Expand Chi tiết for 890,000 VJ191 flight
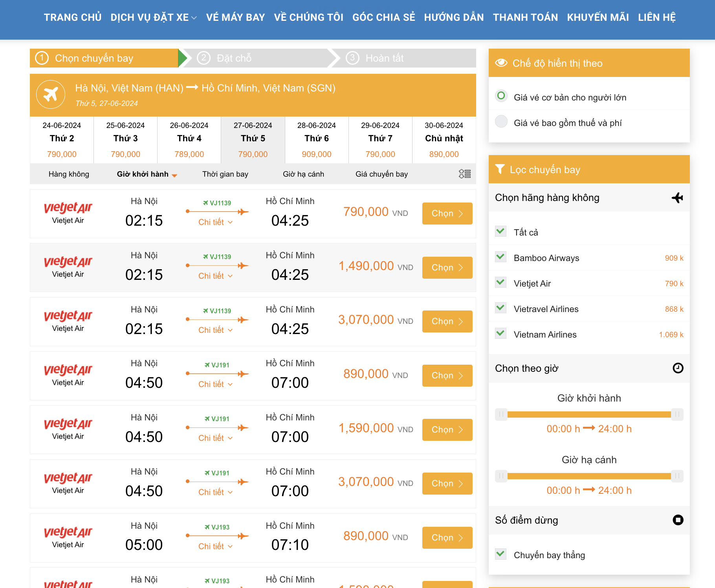 coord(215,384)
